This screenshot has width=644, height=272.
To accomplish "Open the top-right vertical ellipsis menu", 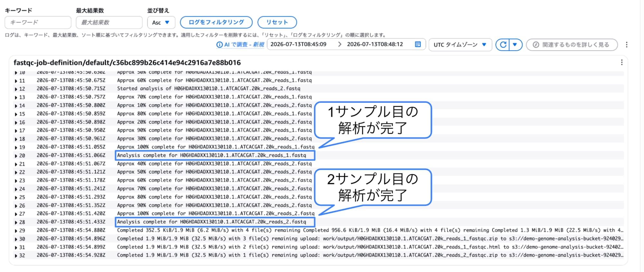I will 627,45.
